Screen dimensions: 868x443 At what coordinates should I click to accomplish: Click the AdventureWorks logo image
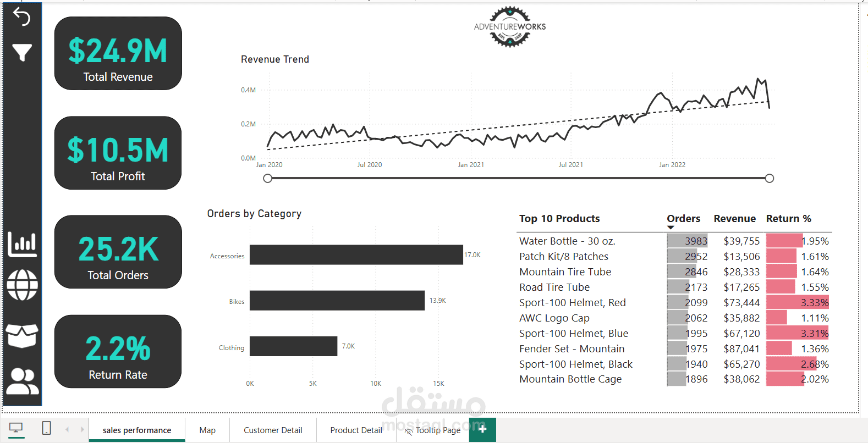tap(510, 27)
